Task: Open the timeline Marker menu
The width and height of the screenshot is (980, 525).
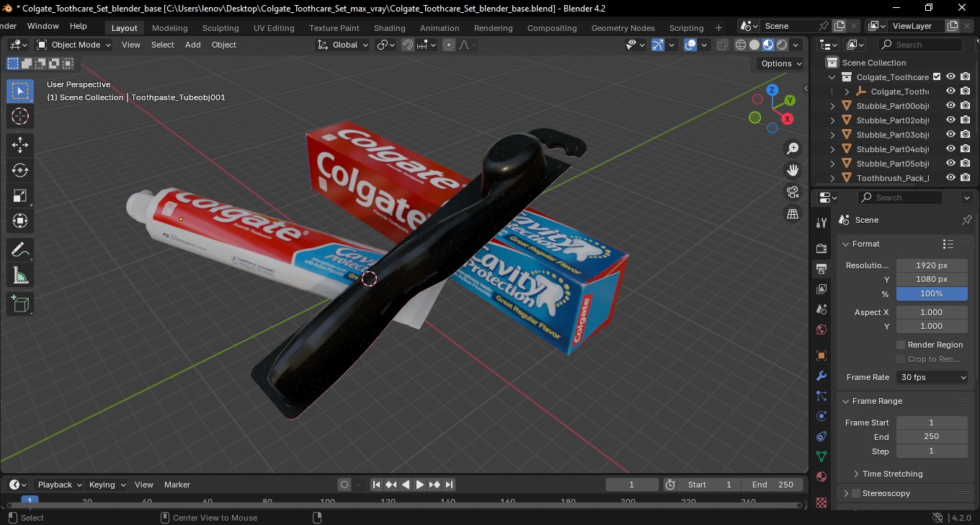Action: coord(177,485)
